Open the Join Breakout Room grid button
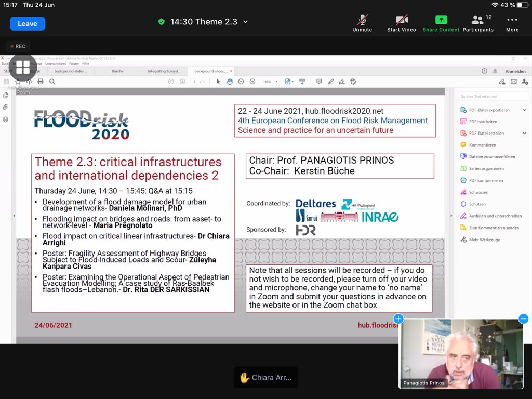 point(23,67)
